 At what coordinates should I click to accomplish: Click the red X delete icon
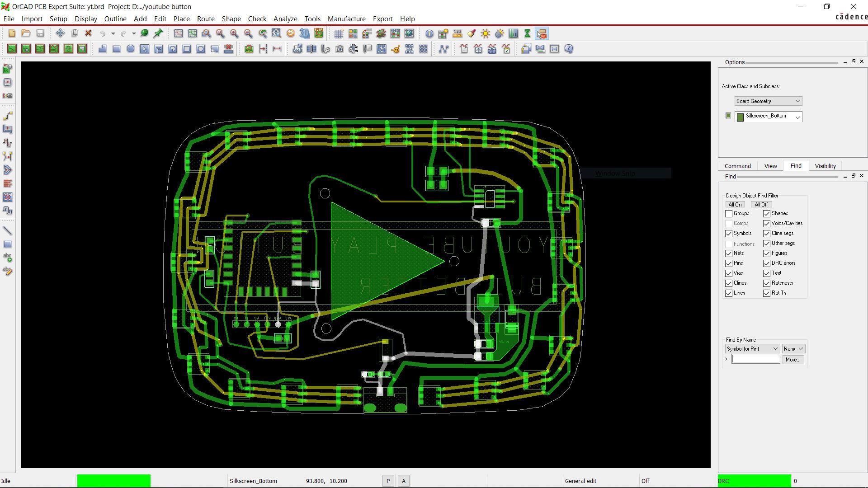coord(89,33)
